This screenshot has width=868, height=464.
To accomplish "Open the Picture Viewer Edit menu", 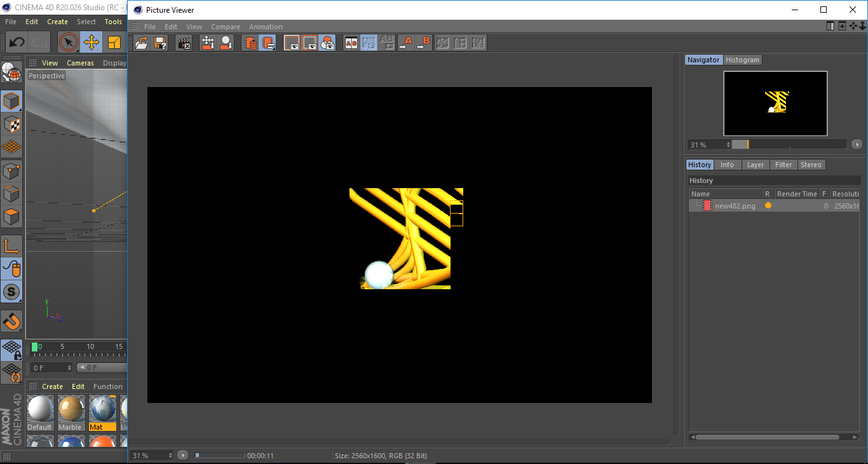I will pos(171,27).
